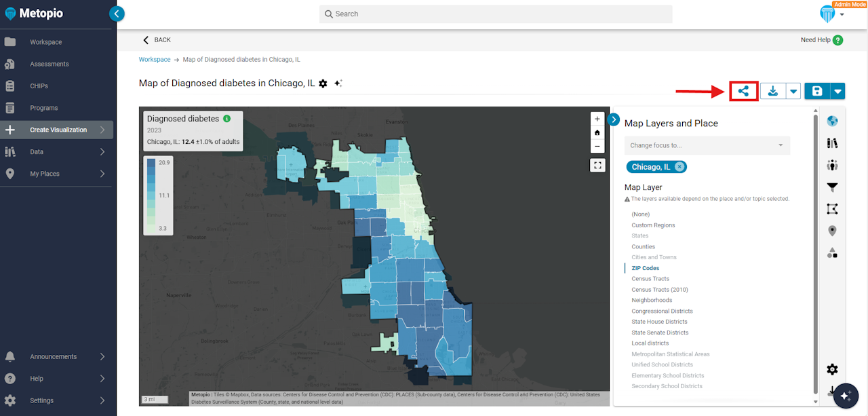Screen dimensions: 868x416
Task: Open the globe map layers panel icon
Action: (x=832, y=121)
